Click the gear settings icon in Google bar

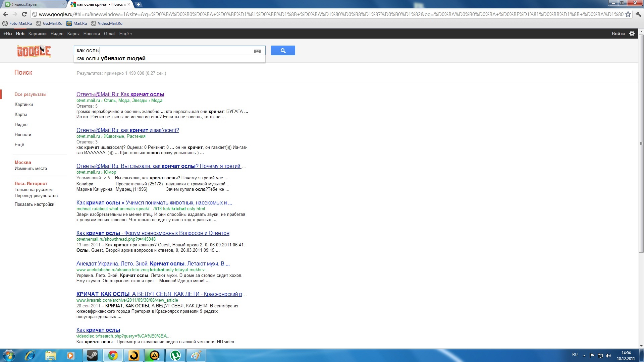tap(632, 34)
